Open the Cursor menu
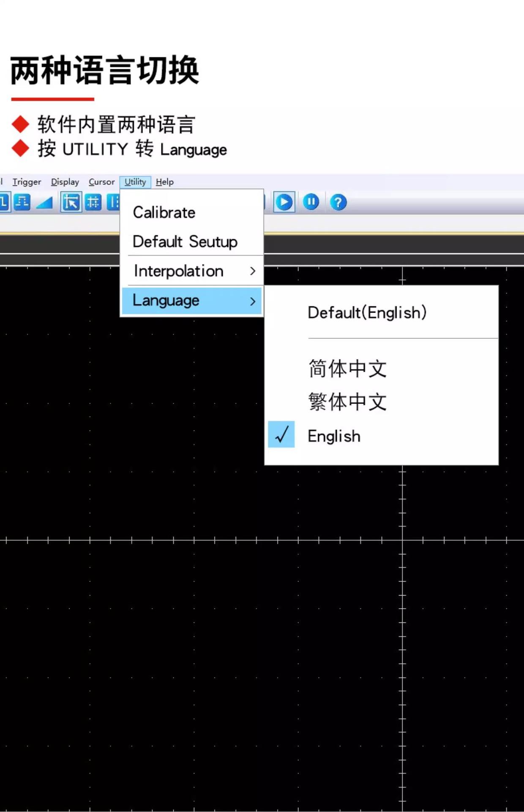The height and width of the screenshot is (812, 524). 101,182
